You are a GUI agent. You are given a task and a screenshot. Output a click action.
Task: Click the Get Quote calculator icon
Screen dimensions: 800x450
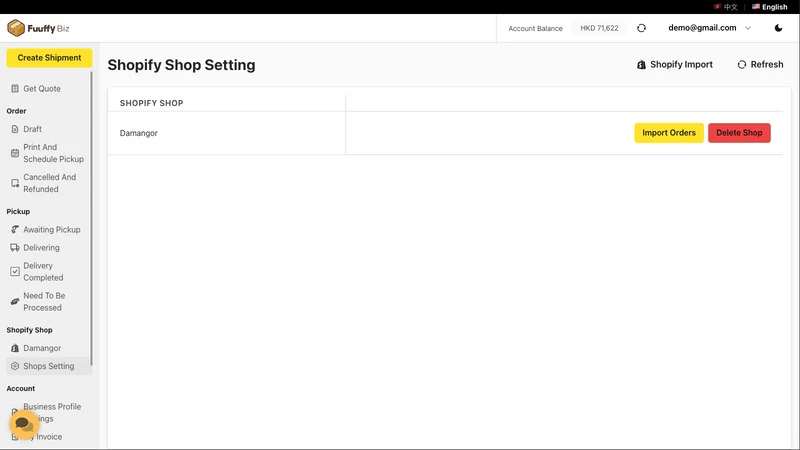(x=15, y=89)
